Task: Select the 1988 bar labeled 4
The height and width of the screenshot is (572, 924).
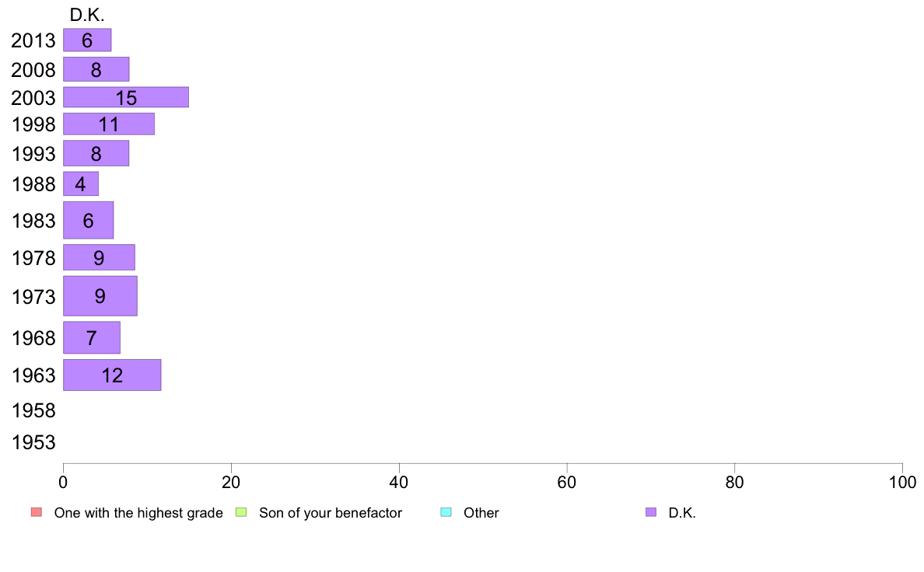Action: pyautogui.click(x=81, y=183)
